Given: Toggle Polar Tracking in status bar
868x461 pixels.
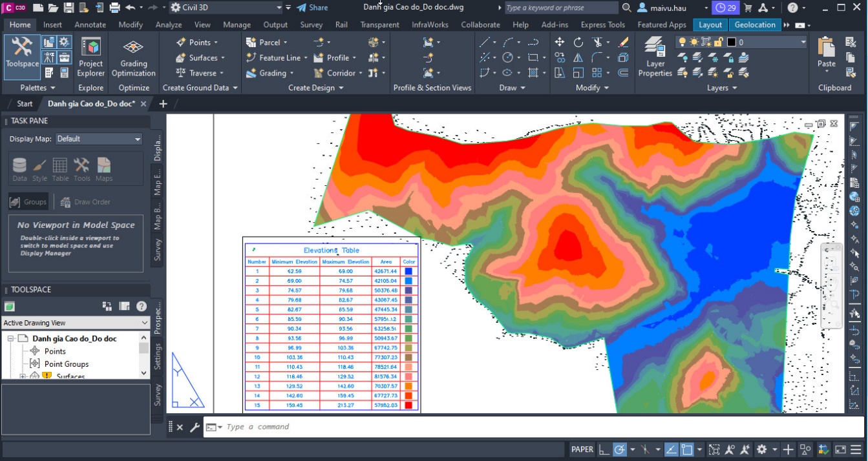Looking at the screenshot, I should coord(619,449).
